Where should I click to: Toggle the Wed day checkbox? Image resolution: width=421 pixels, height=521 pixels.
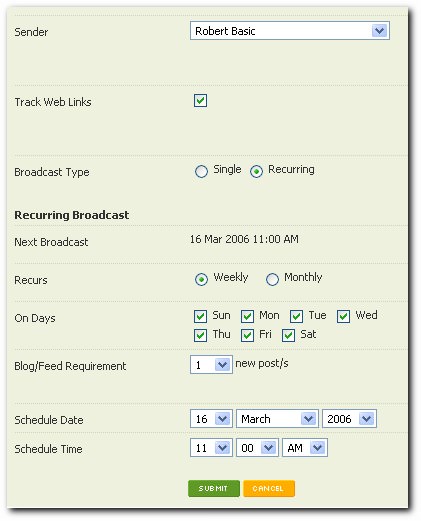click(x=343, y=316)
